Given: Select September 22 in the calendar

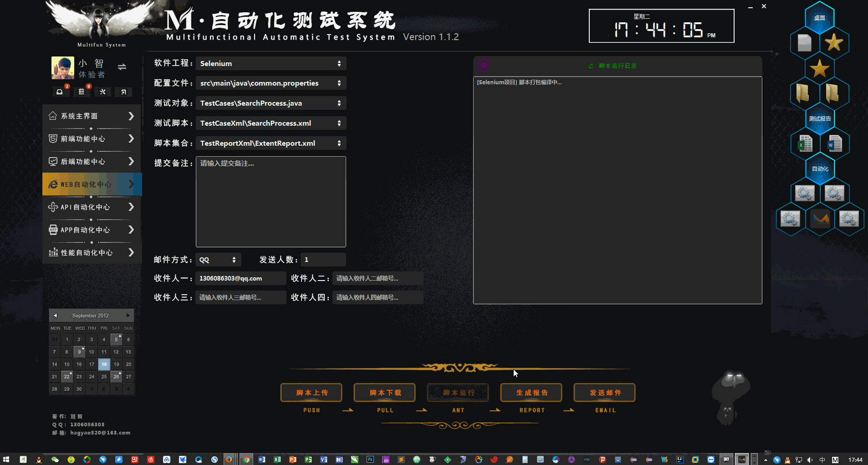Looking at the screenshot, I should pyautogui.click(x=67, y=377).
